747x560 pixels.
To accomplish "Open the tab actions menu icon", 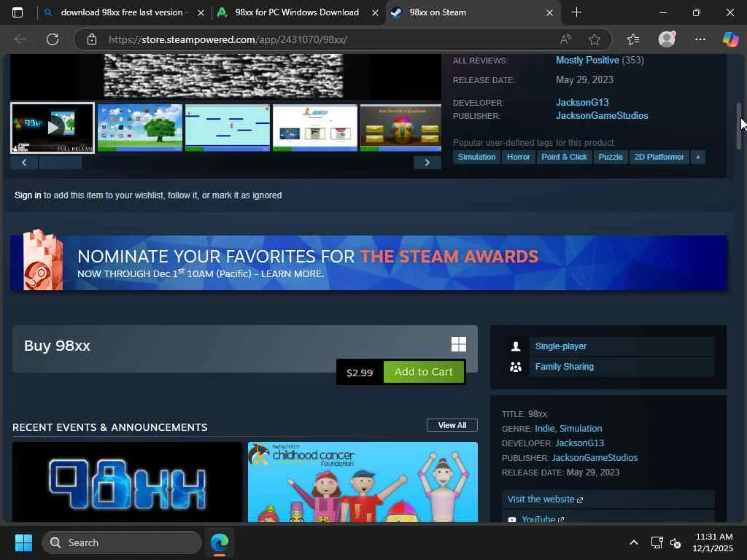I will coord(18,12).
